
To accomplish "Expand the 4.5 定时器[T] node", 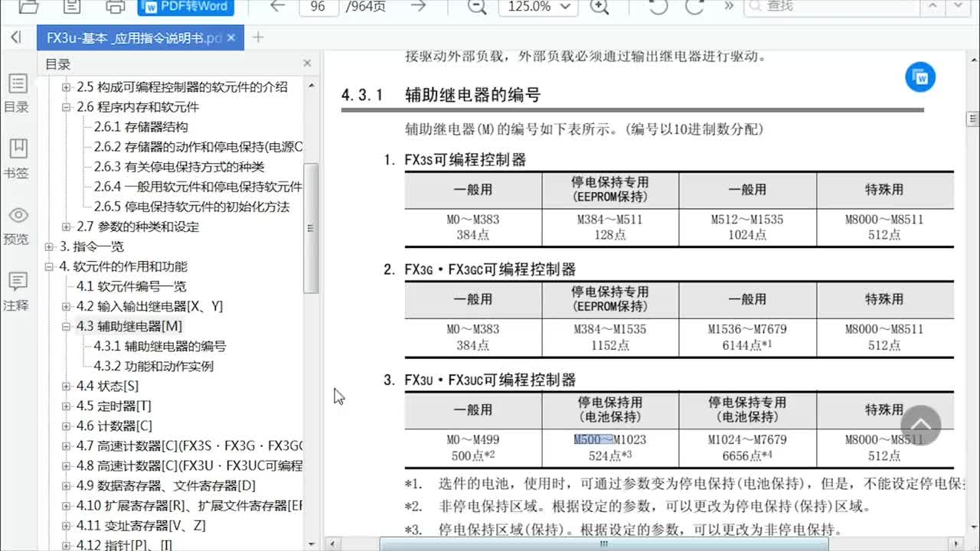I will click(x=66, y=406).
